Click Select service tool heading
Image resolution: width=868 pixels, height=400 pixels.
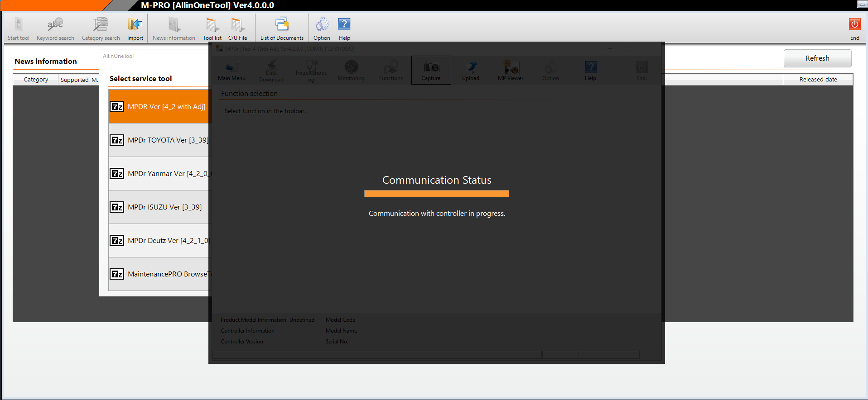point(140,79)
